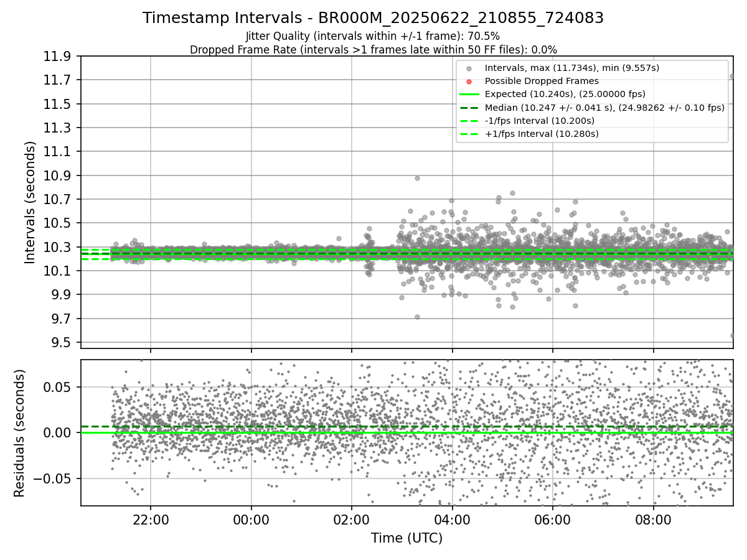Click the '10.7' y-axis tick label

tap(56, 200)
